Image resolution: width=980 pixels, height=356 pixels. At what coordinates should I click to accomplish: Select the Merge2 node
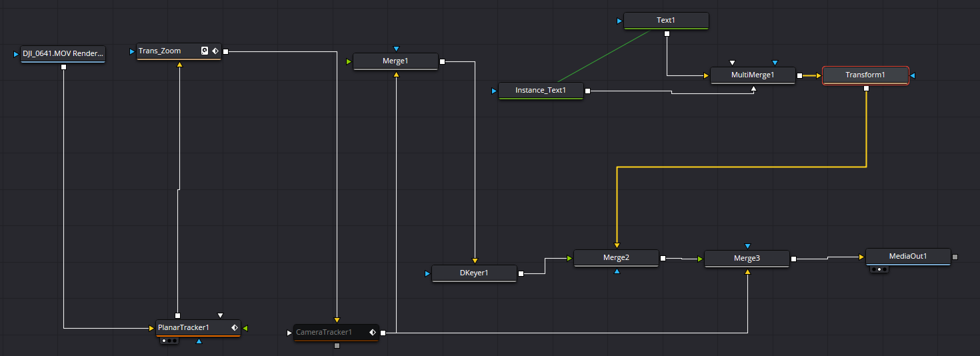(x=616, y=258)
